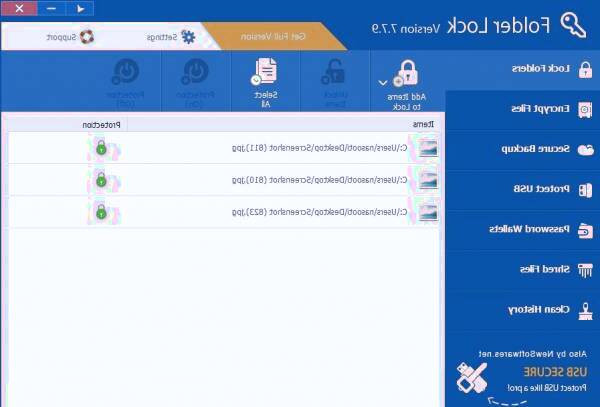Click the Unlock Items toolbar icon

(x=334, y=72)
